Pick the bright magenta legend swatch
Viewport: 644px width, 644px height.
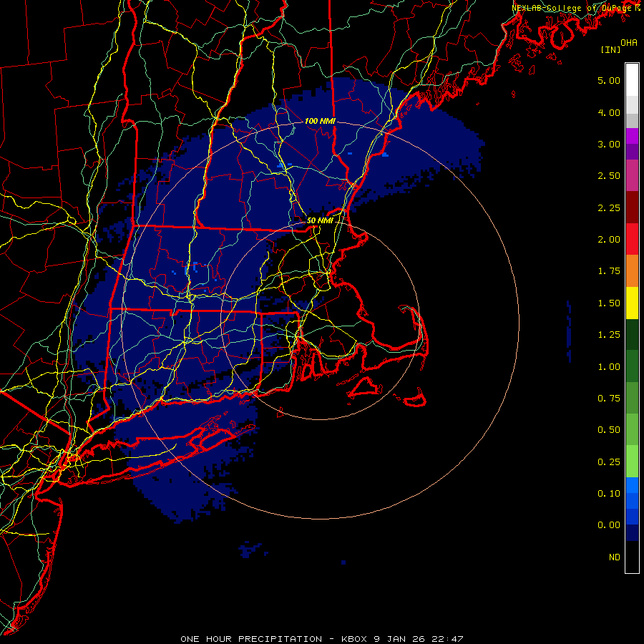[x=632, y=136]
